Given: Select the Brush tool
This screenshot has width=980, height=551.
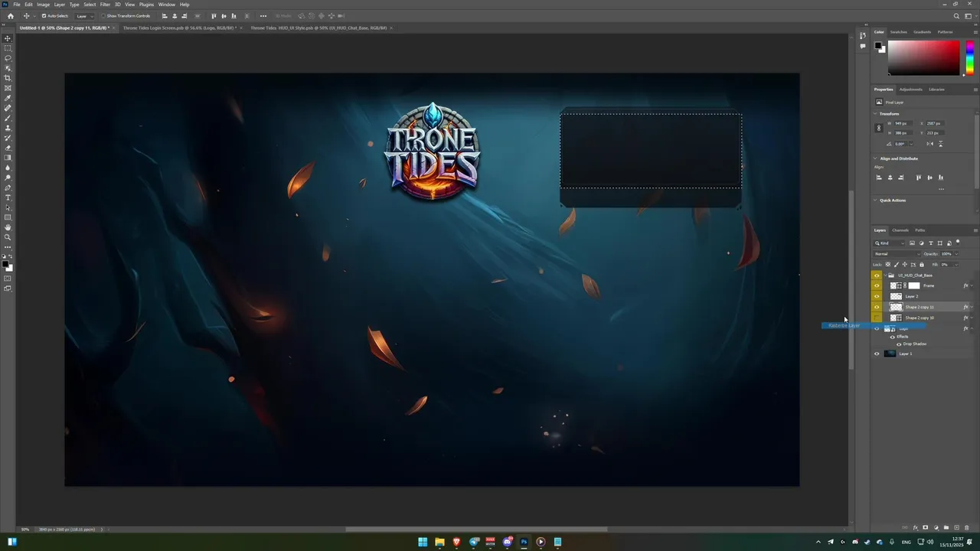Looking at the screenshot, I should click(x=8, y=118).
